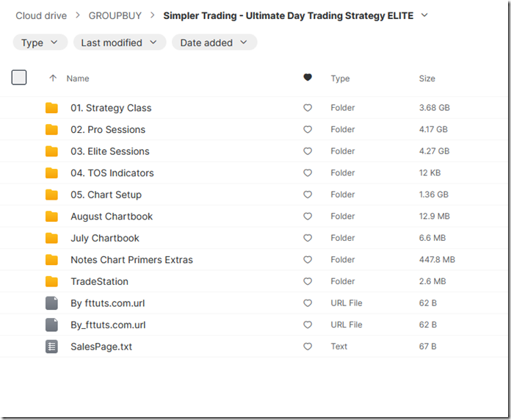Click the 4.27 GB size value

point(435,151)
